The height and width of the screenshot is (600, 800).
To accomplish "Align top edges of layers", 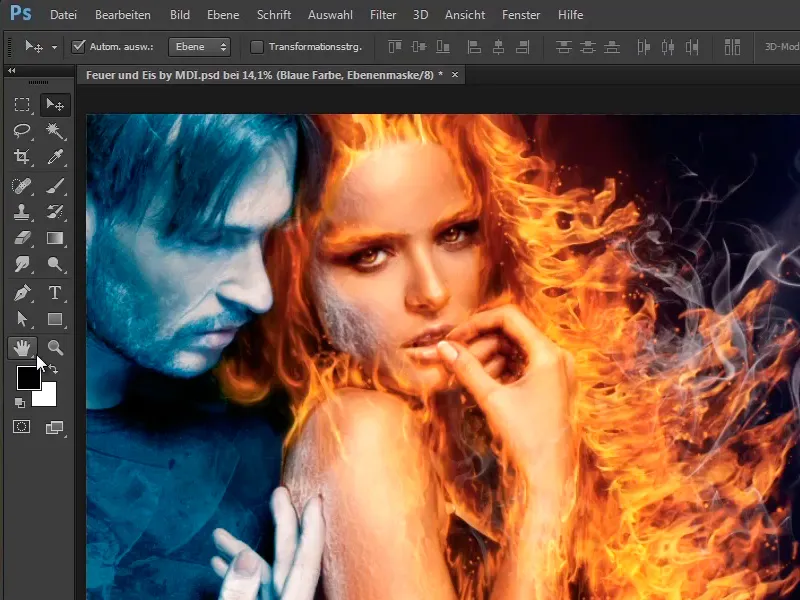I will [395, 47].
